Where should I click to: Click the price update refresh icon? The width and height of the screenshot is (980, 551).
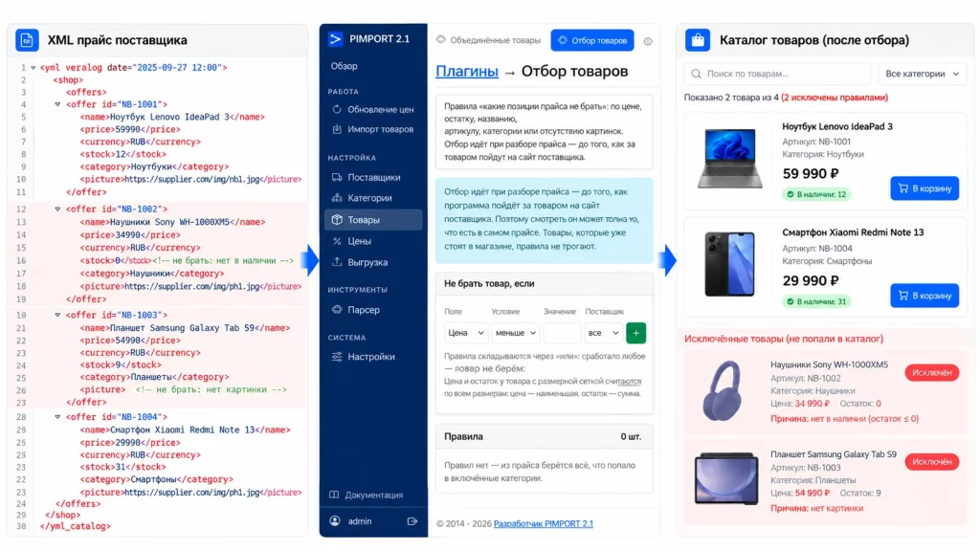[x=337, y=109]
